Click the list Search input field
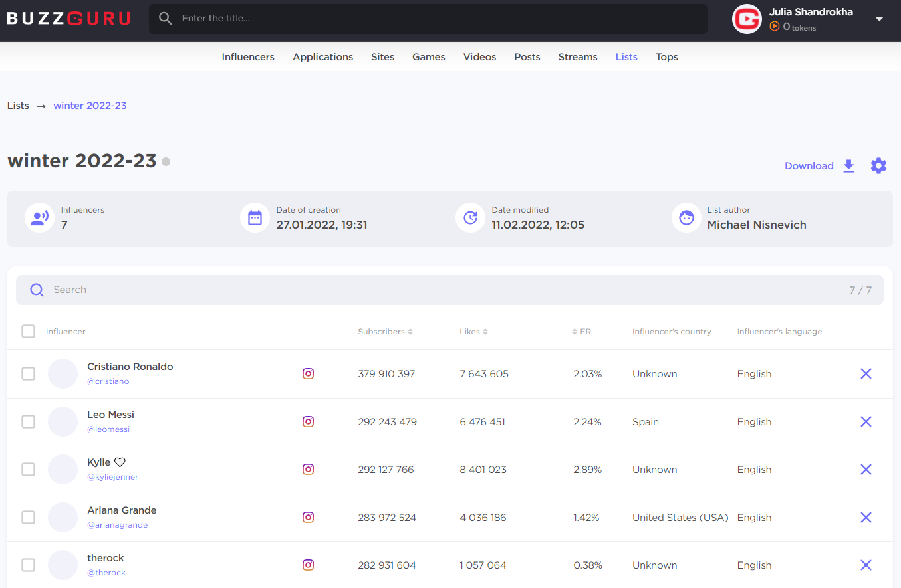Viewport: 901px width, 588px height. pos(450,290)
